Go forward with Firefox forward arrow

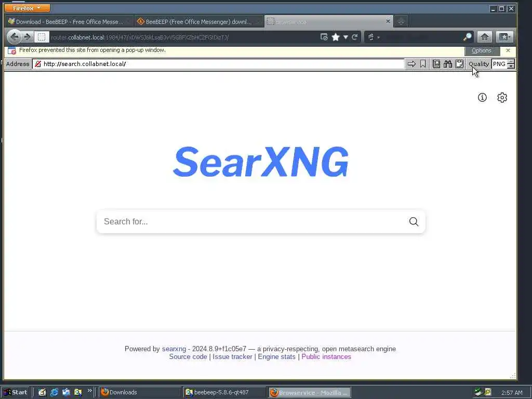tap(28, 37)
